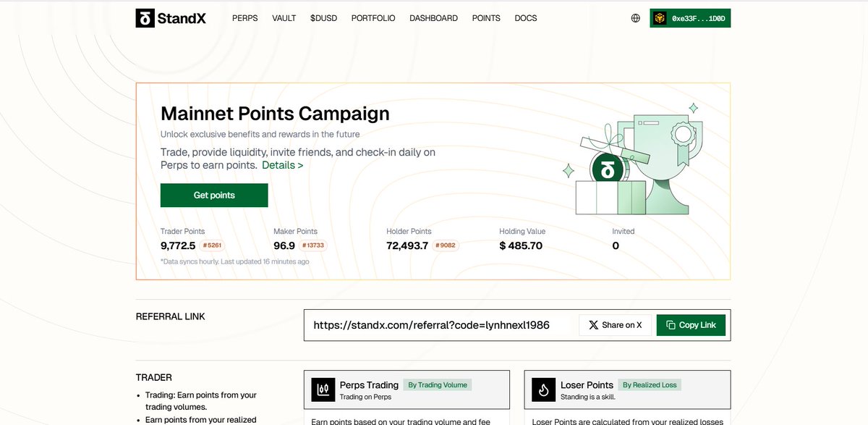Viewport: 868px width, 425px height.
Task: Click the Trader Points rank badge #5261
Action: (x=211, y=245)
